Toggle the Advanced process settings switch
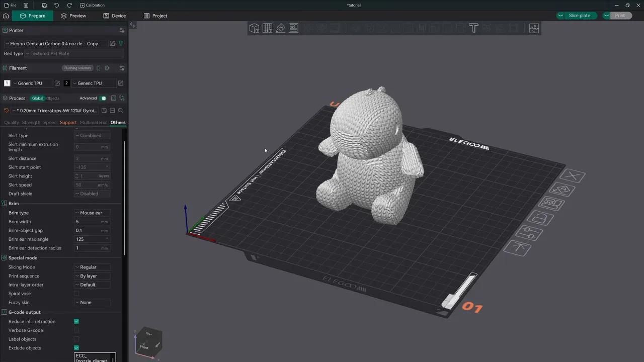The width and height of the screenshot is (644, 362). 104,98
